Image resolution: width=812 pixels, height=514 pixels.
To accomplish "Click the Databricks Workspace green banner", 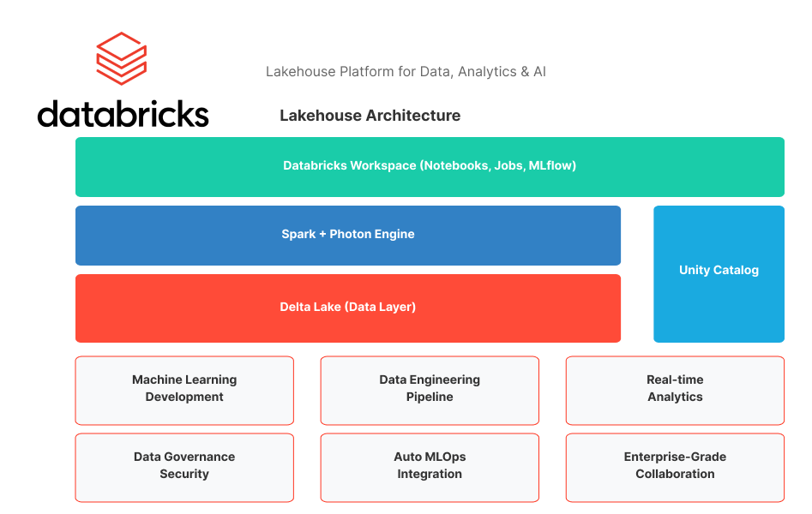I will click(430, 165).
